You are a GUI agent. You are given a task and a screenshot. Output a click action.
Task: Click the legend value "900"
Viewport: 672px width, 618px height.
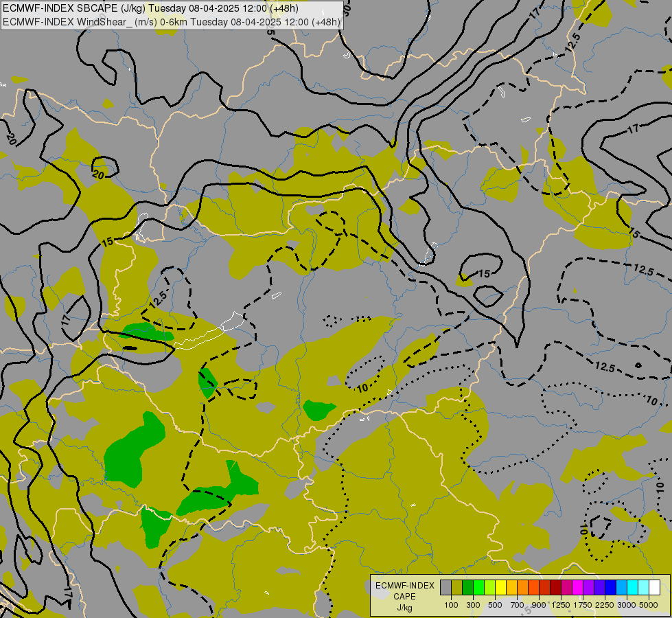(539, 605)
